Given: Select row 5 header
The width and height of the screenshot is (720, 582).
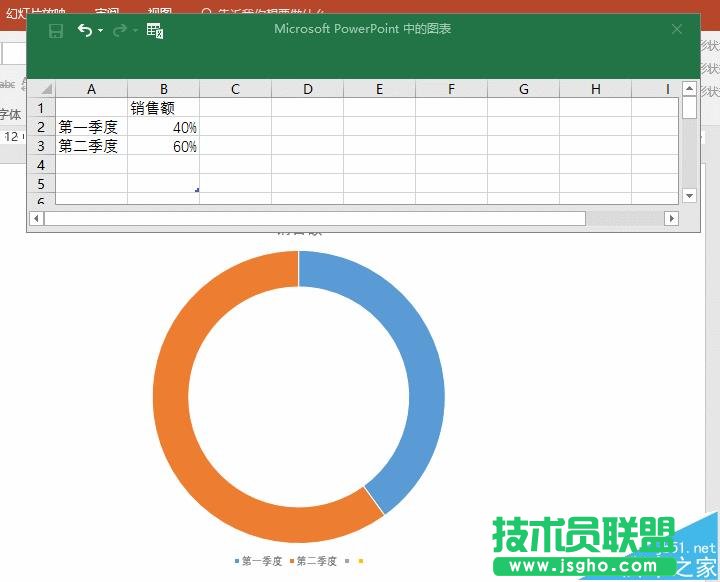Looking at the screenshot, I should (x=41, y=183).
